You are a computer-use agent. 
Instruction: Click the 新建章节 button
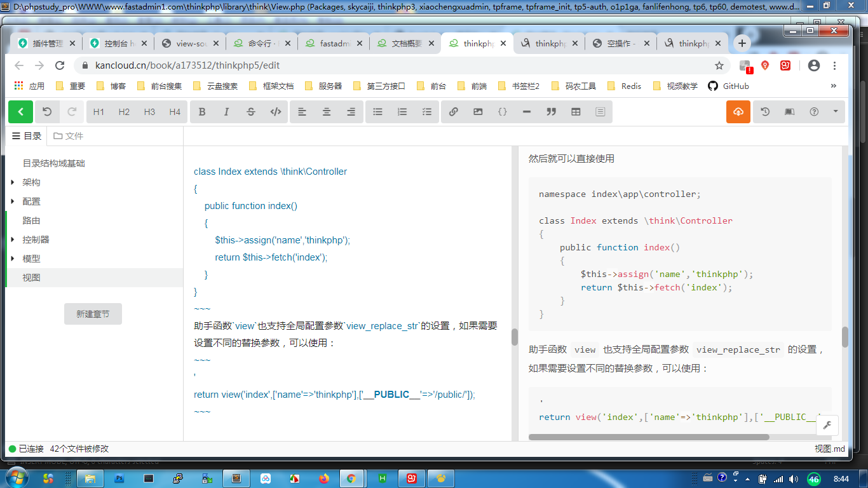[93, 314]
